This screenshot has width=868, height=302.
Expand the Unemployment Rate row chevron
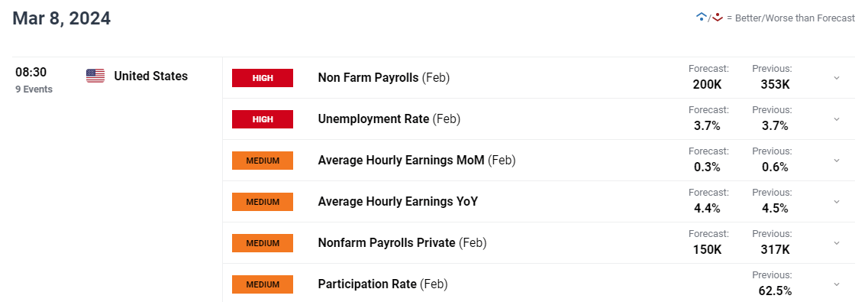tap(837, 119)
